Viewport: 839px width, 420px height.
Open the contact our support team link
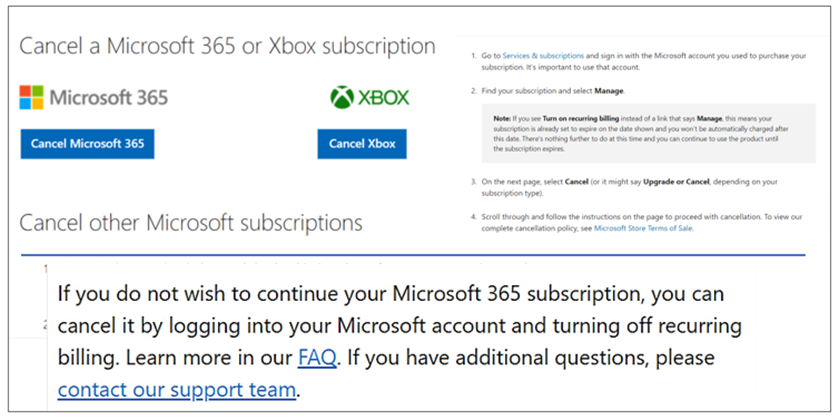[x=176, y=390]
